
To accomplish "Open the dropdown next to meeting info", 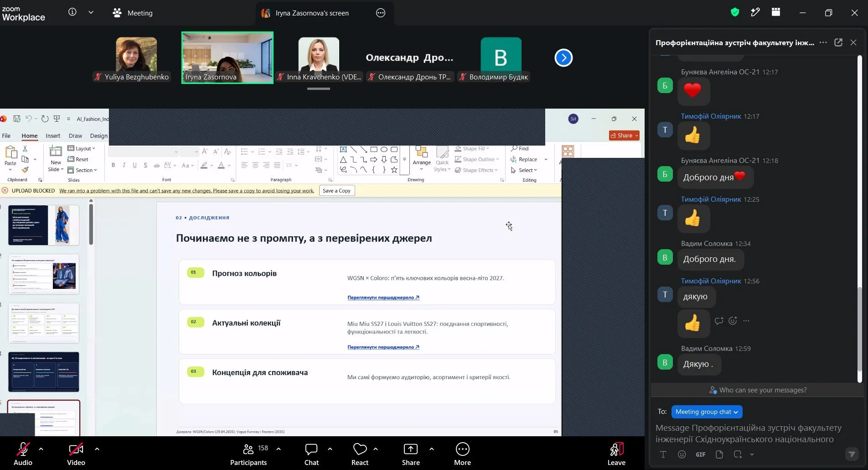I will click(91, 12).
